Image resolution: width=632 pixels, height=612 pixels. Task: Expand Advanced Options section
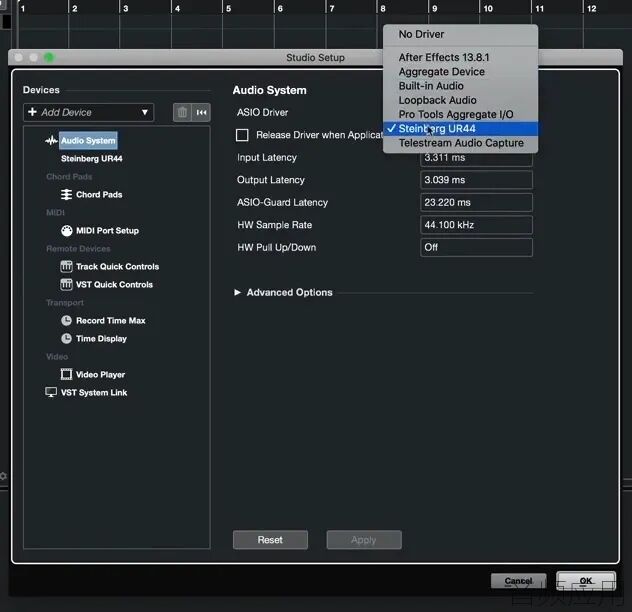[237, 292]
